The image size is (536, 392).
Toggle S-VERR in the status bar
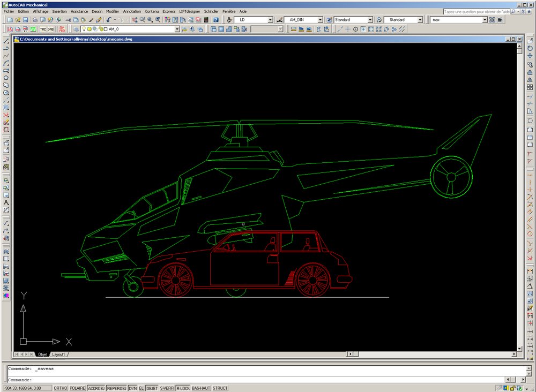pyautogui.click(x=167, y=388)
